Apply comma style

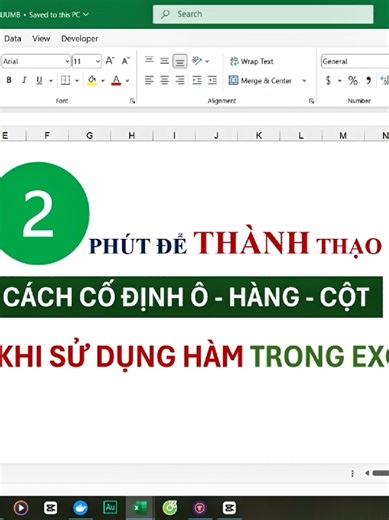[368, 80]
